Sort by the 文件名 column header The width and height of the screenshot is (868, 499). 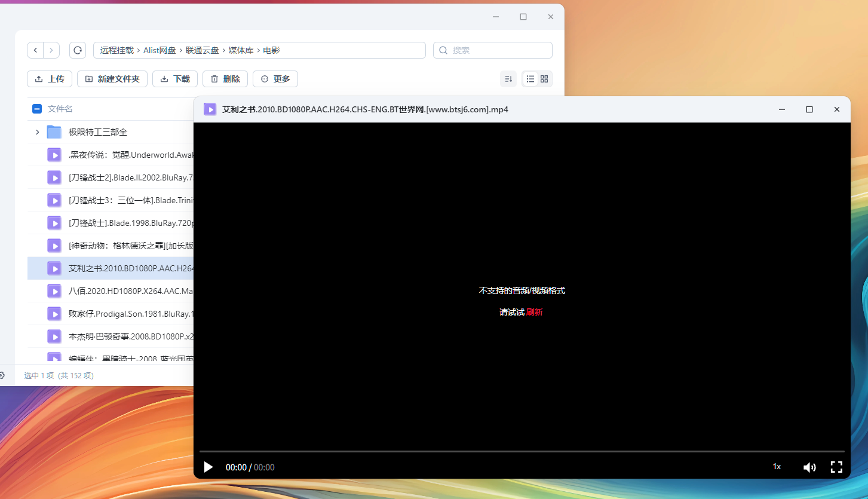[x=60, y=109]
